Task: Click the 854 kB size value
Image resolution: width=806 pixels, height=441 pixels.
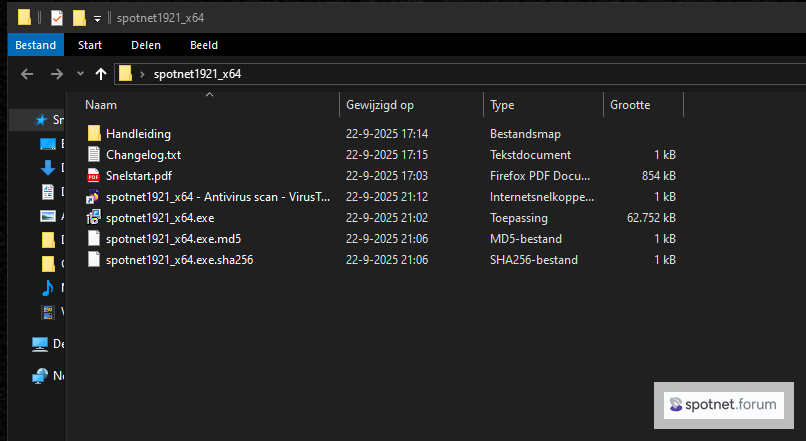Action: point(658,176)
